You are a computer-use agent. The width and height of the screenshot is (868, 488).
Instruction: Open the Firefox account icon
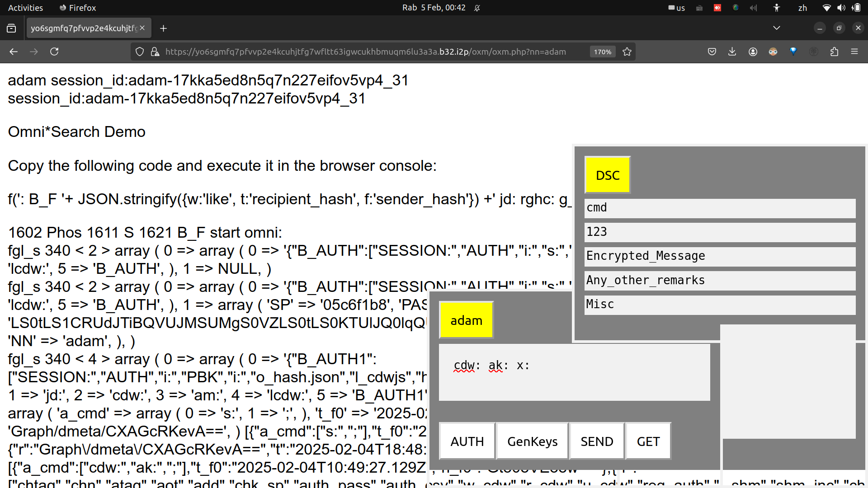click(753, 52)
